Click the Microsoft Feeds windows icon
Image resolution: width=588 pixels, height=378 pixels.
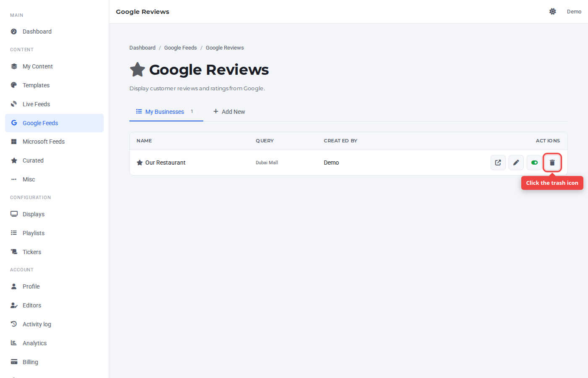pyautogui.click(x=14, y=142)
